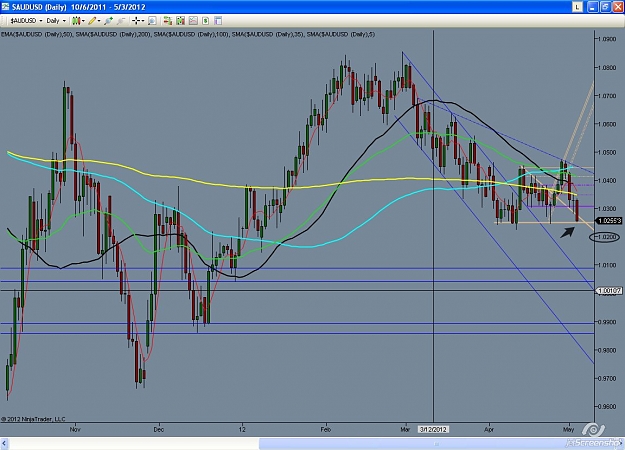The image size is (625, 450).
Task: Select the pencil drawing tools icon
Action: click(92, 21)
